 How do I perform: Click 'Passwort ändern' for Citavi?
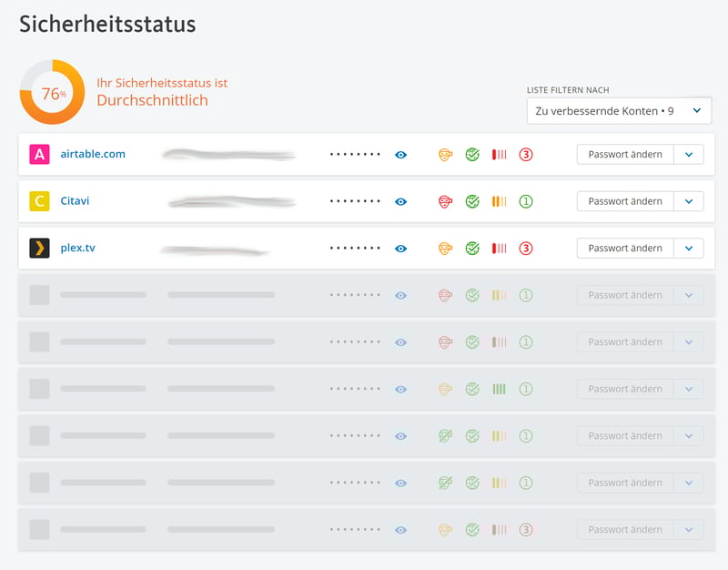click(x=625, y=201)
